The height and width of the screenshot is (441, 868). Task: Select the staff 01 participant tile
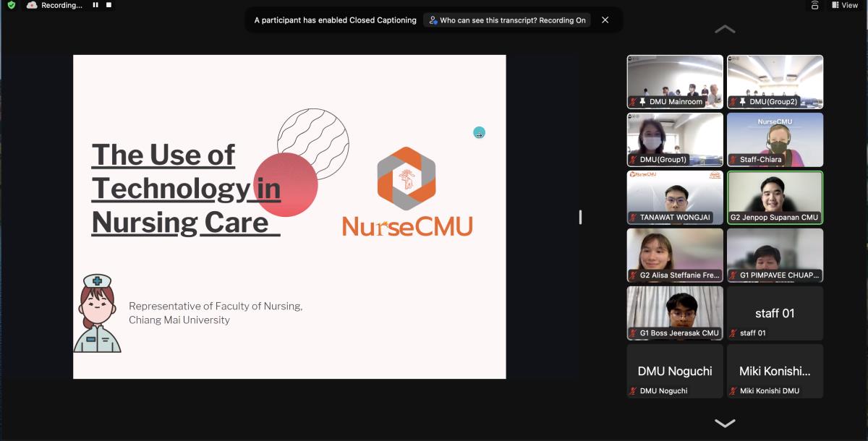pos(775,313)
